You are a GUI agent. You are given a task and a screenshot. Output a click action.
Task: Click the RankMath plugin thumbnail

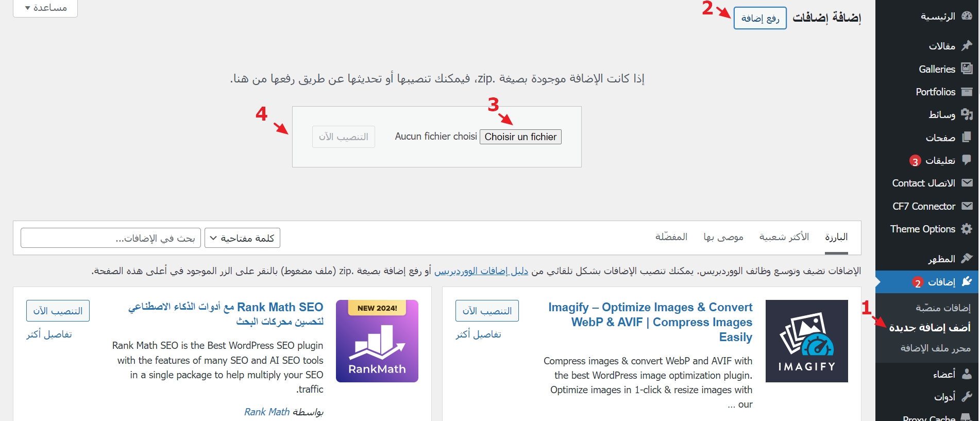point(377,341)
